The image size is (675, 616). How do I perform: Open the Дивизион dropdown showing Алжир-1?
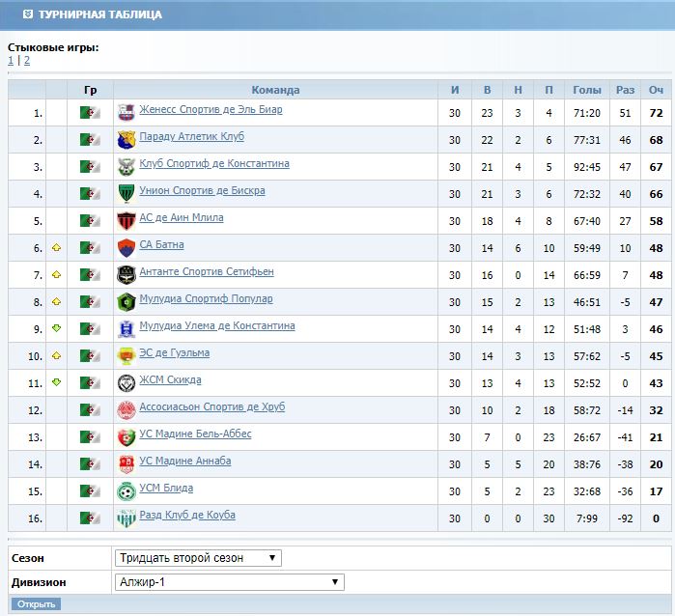click(229, 582)
